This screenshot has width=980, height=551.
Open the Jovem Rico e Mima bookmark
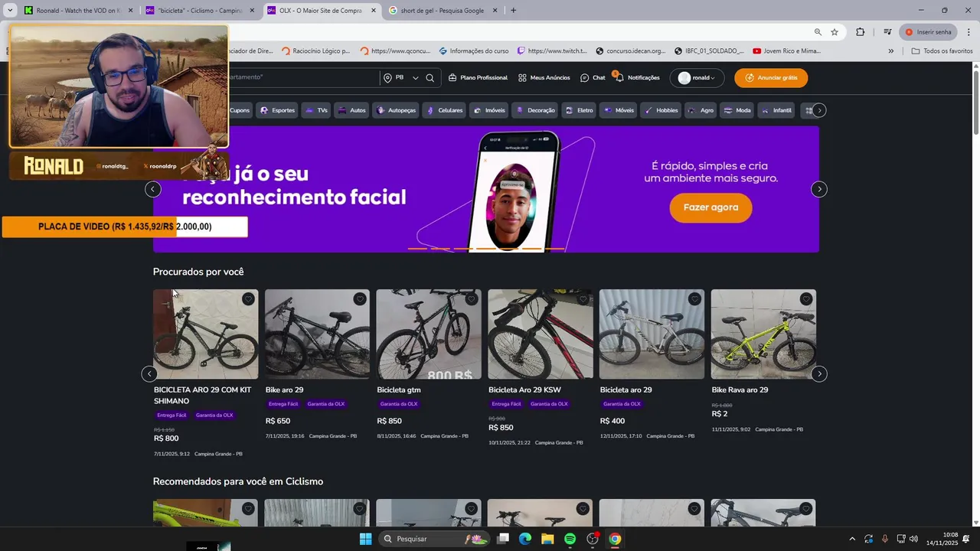point(786,51)
